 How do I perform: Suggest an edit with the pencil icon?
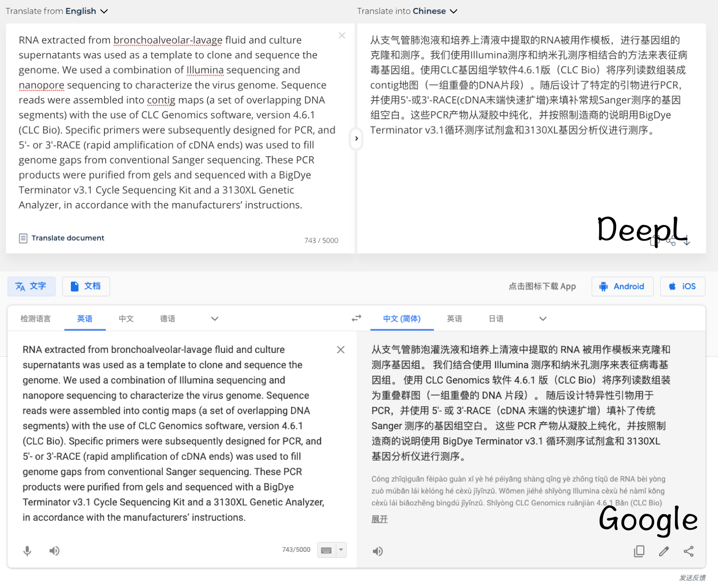(x=664, y=551)
